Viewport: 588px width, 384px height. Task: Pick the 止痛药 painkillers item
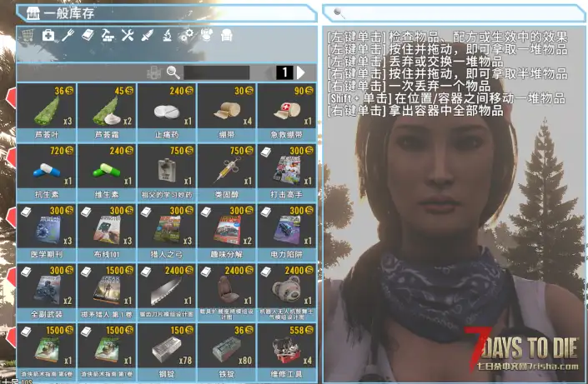[x=167, y=112]
